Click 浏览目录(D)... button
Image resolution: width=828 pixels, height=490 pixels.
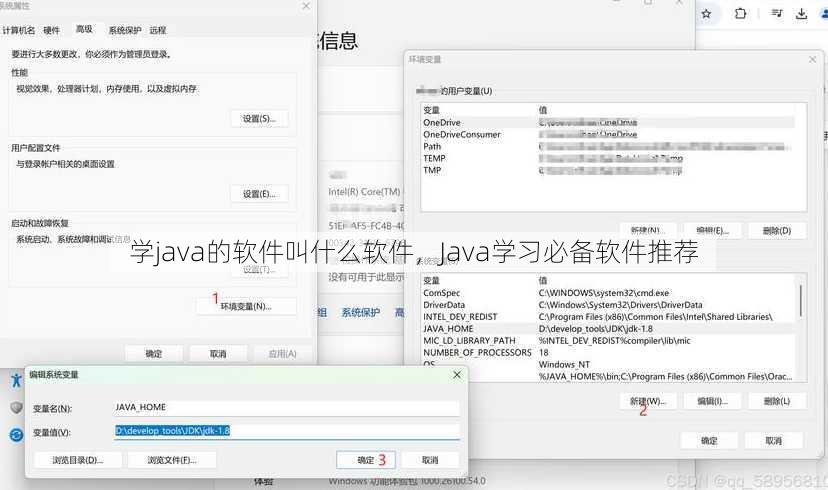pyautogui.click(x=78, y=460)
